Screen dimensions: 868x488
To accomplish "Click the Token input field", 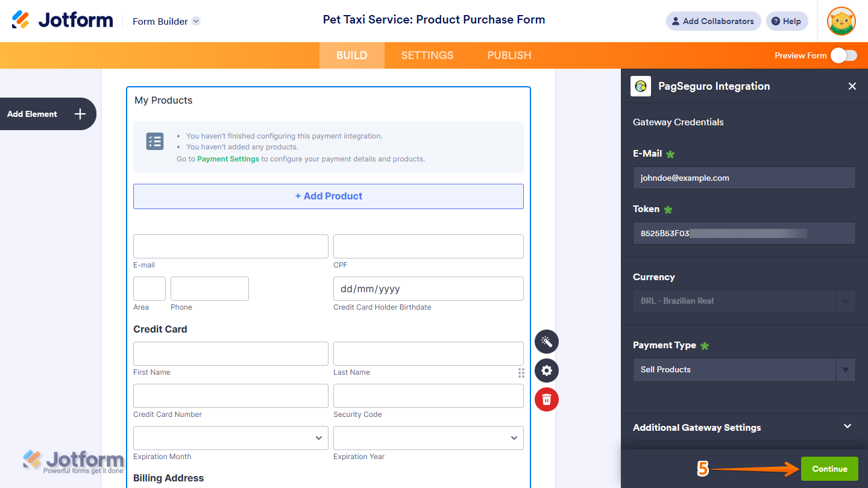I will click(744, 233).
